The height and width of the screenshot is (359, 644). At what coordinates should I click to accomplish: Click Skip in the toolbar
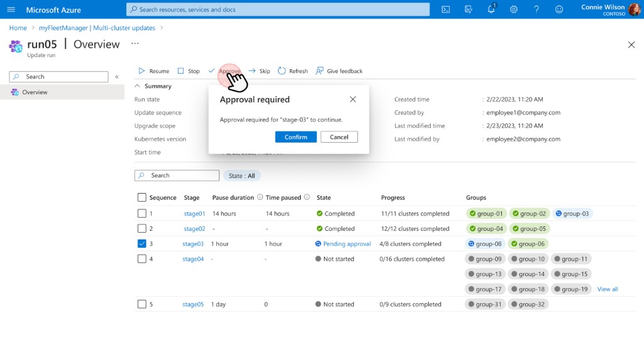tap(259, 71)
